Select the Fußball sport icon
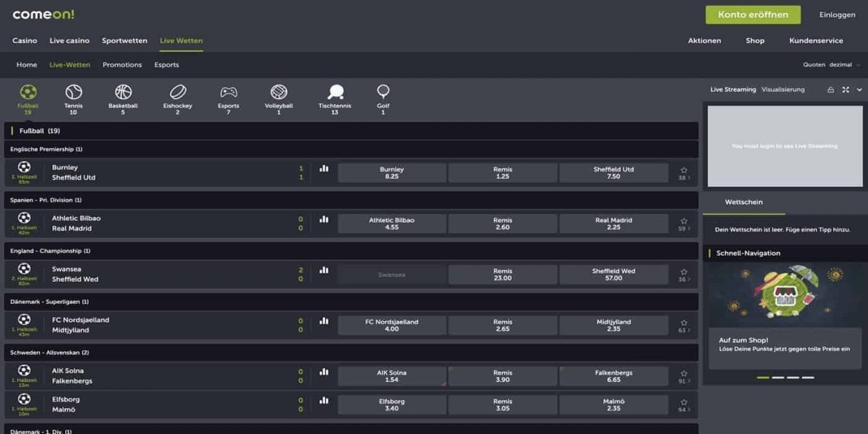 (x=28, y=92)
